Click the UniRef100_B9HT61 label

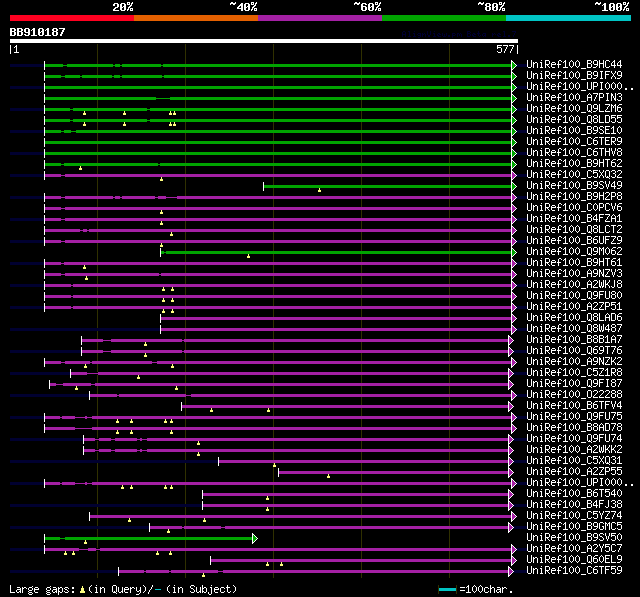click(x=574, y=263)
